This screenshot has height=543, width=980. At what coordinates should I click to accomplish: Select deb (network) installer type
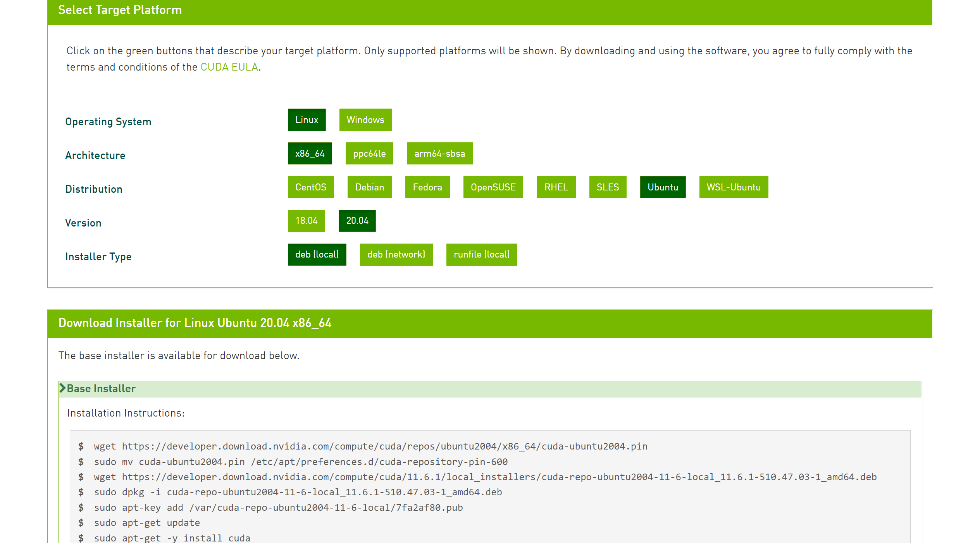click(396, 254)
